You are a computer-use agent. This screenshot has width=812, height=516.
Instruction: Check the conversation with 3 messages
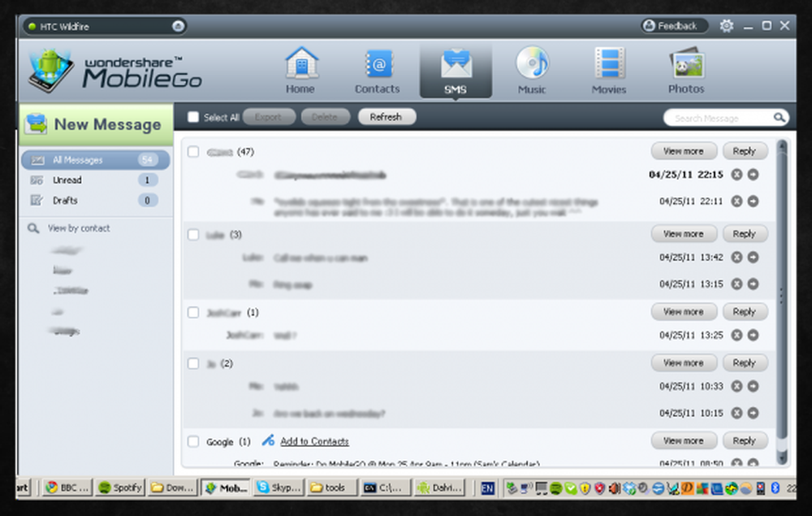193,235
